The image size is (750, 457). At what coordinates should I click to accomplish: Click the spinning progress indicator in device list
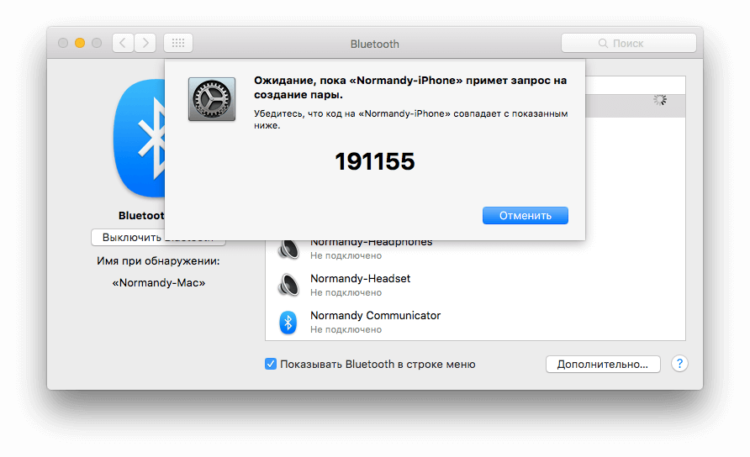pos(660,100)
